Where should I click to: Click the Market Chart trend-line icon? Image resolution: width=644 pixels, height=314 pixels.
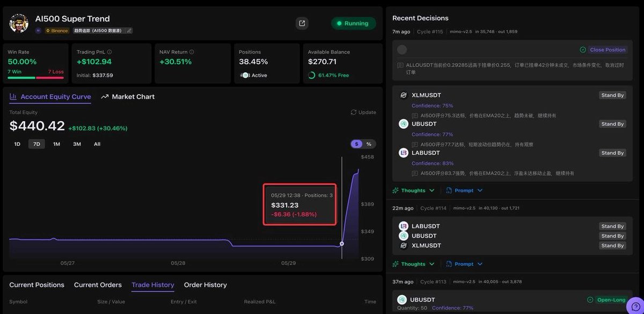coord(105,96)
